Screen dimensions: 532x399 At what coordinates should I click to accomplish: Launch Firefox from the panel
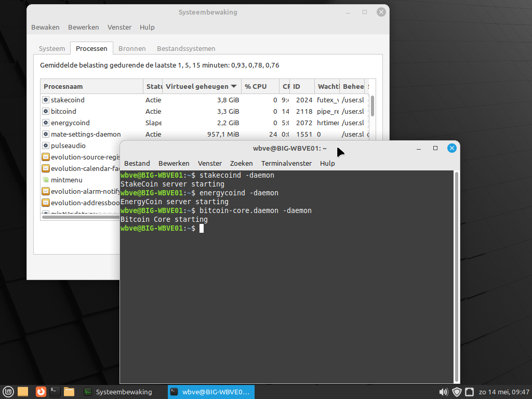41,392
